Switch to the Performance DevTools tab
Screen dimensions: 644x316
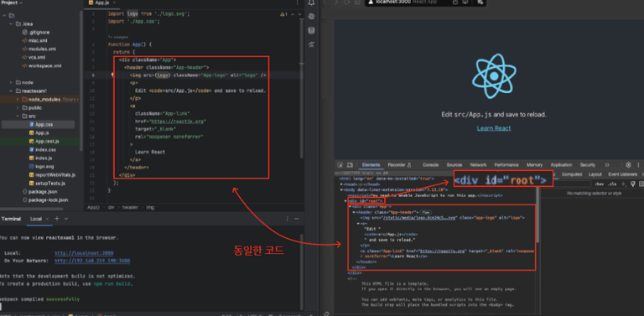coord(506,165)
